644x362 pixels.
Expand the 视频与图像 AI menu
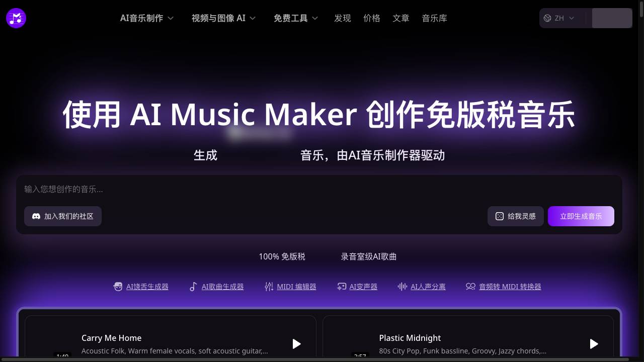(223, 18)
